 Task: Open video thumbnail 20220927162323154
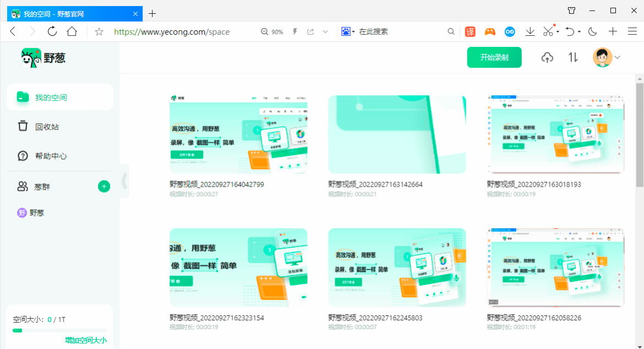[x=238, y=268]
